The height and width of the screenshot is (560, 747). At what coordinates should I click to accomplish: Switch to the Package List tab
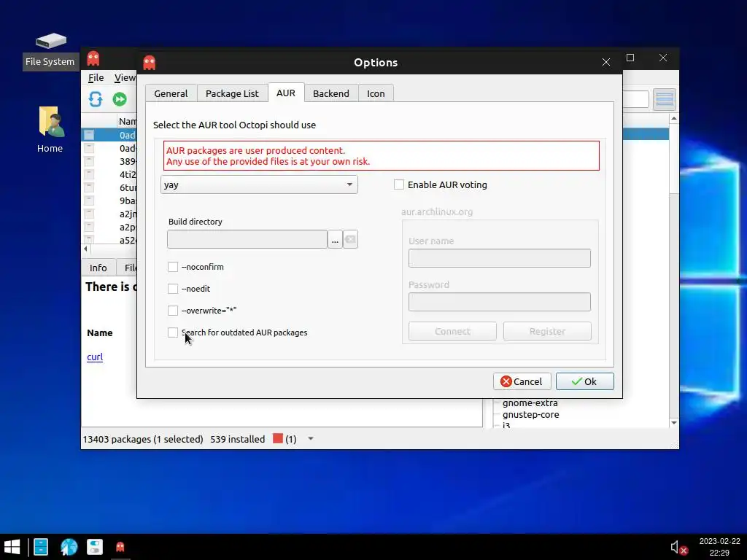(x=232, y=93)
